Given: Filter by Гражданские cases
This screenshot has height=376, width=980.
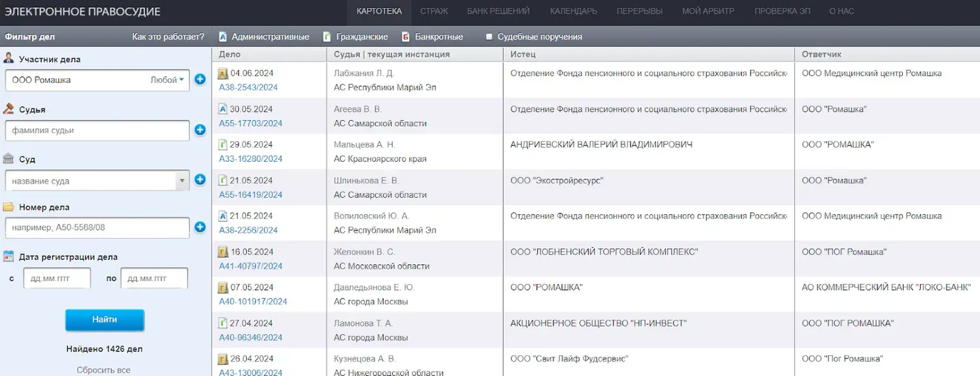Looking at the screenshot, I should click(356, 37).
